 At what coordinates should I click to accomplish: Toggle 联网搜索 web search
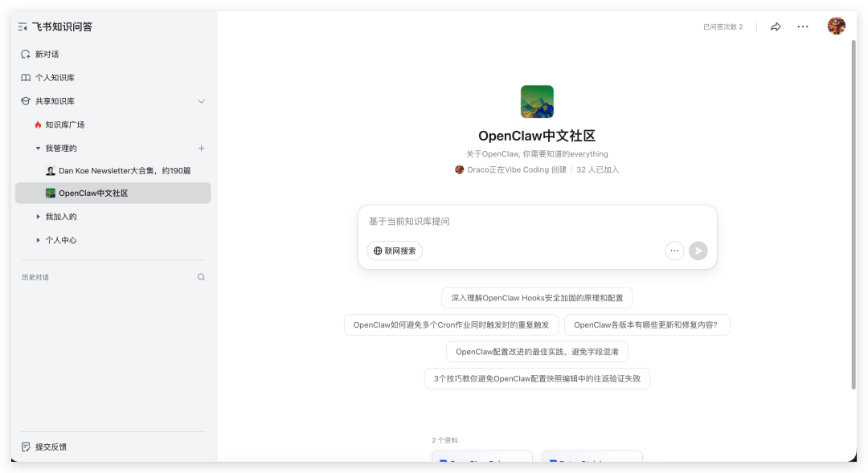coord(395,251)
